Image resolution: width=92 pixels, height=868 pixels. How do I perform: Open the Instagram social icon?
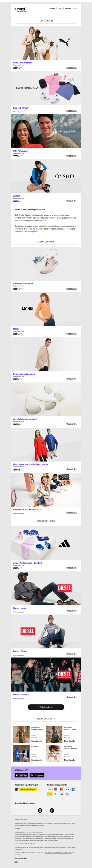coord(40,810)
